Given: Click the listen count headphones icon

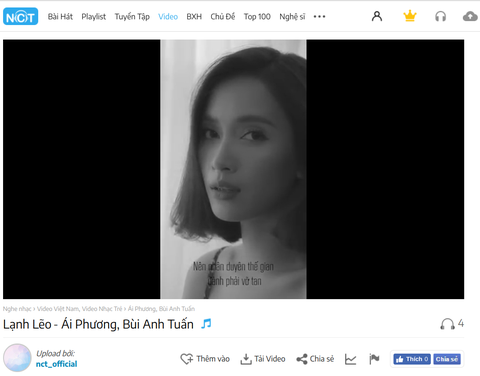Looking at the screenshot, I should pyautogui.click(x=447, y=324).
